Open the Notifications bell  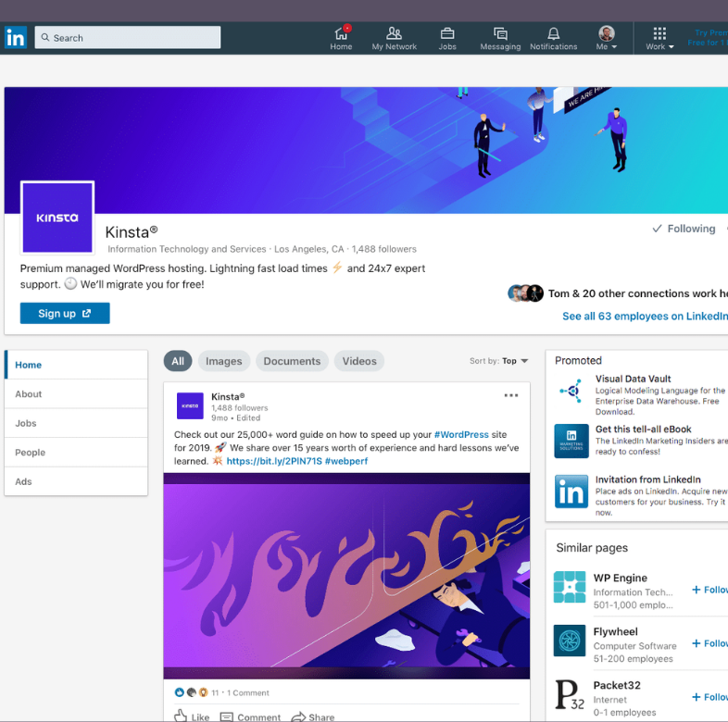point(554,38)
